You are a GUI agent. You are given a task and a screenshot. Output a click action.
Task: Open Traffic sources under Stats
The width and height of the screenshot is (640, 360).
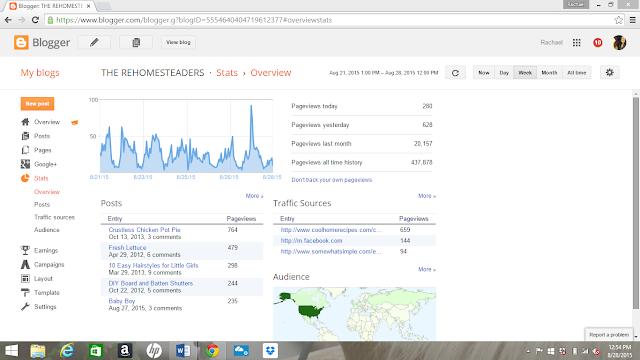[54, 217]
